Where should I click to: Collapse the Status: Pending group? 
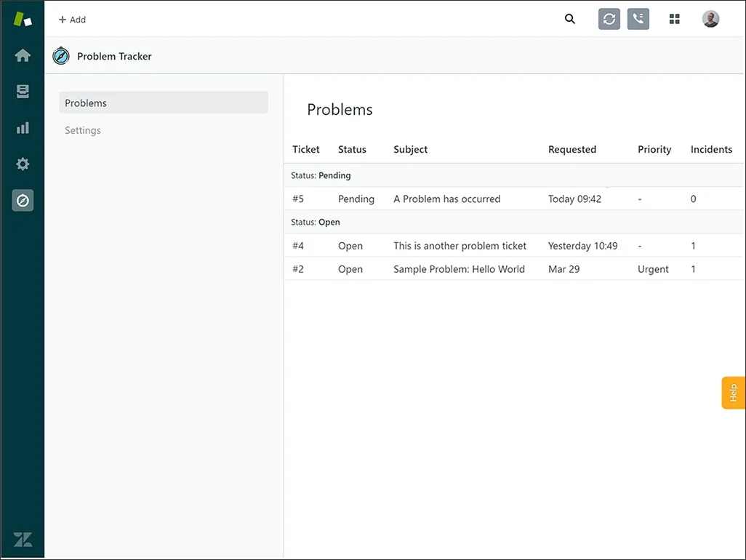(320, 175)
